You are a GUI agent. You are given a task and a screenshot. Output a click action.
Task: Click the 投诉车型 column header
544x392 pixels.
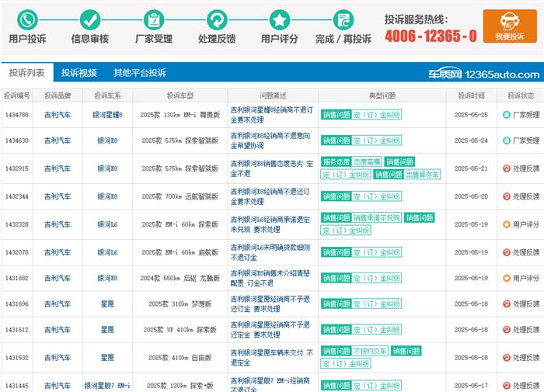coord(180,95)
